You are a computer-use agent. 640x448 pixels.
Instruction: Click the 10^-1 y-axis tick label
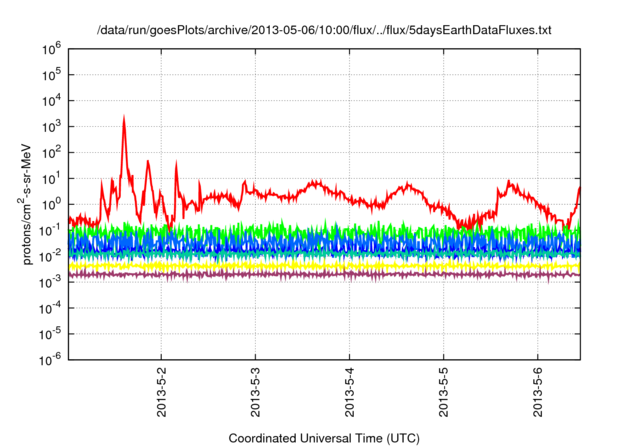[x=51, y=230]
